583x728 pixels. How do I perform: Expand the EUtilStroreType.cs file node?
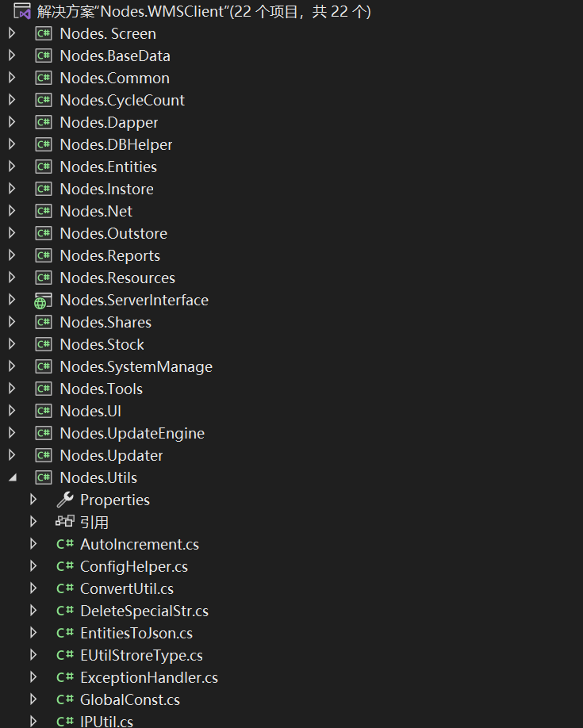pyautogui.click(x=33, y=655)
